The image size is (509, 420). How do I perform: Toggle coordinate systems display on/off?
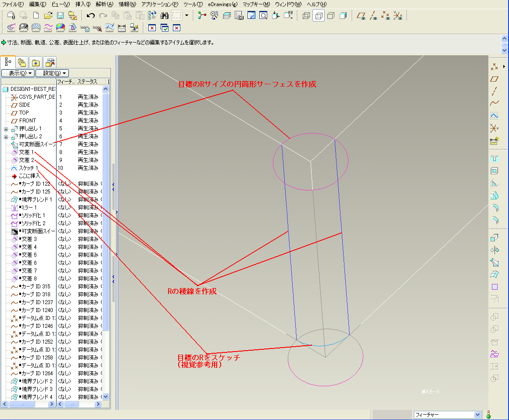coord(398,16)
